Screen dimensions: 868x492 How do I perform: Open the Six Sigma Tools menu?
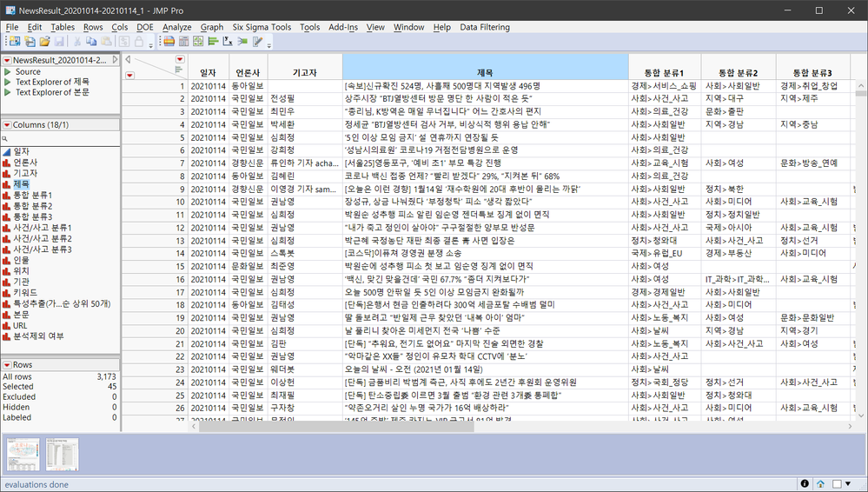[x=262, y=27]
